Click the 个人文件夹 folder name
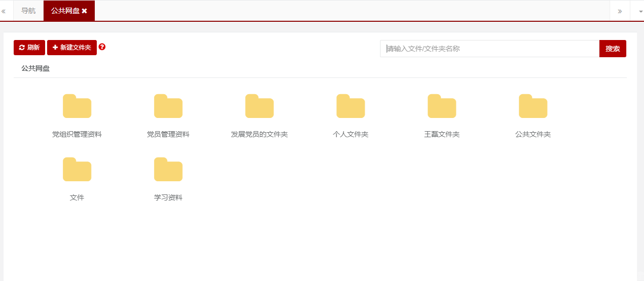 (351, 134)
